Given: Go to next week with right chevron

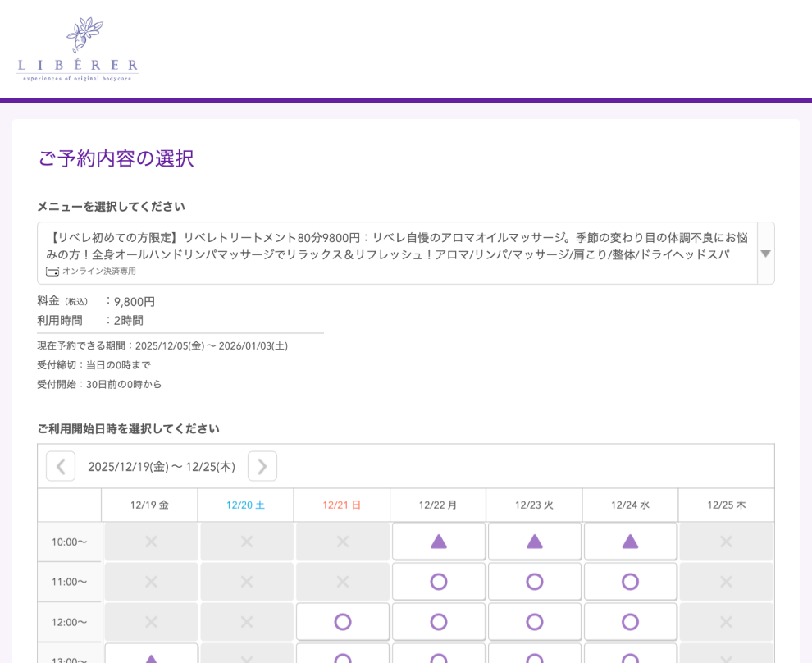Looking at the screenshot, I should pos(262,466).
